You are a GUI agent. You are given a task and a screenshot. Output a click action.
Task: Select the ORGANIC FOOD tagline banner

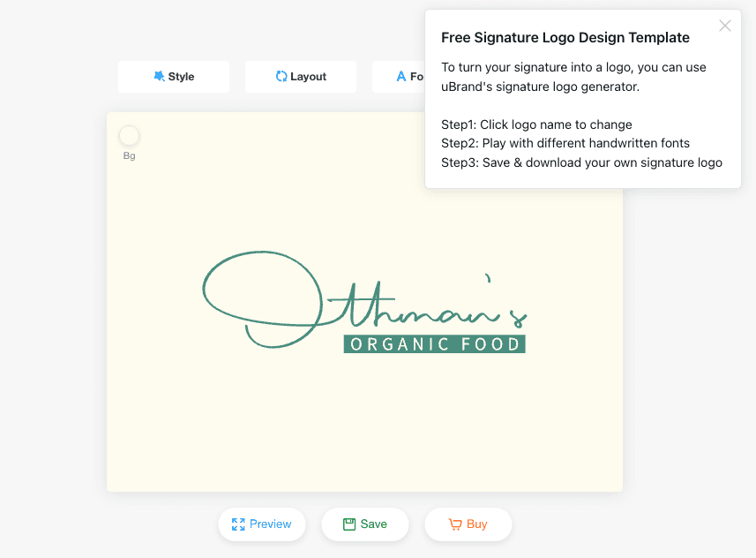(434, 344)
